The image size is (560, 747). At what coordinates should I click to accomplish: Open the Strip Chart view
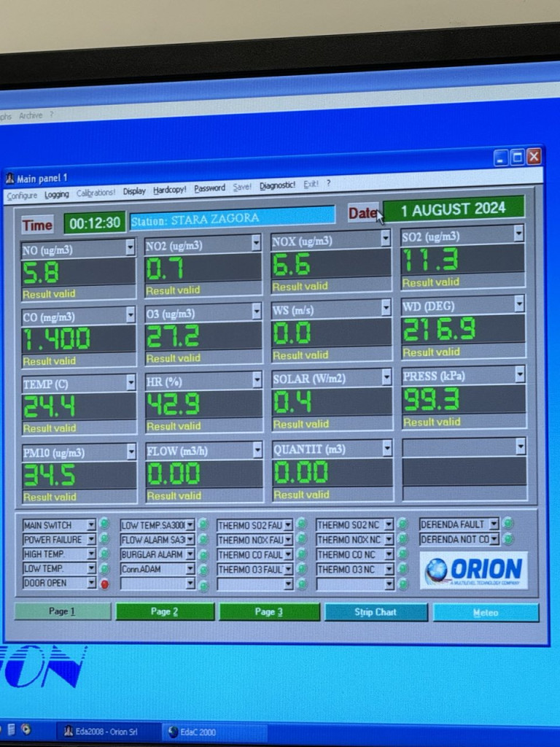point(376,612)
